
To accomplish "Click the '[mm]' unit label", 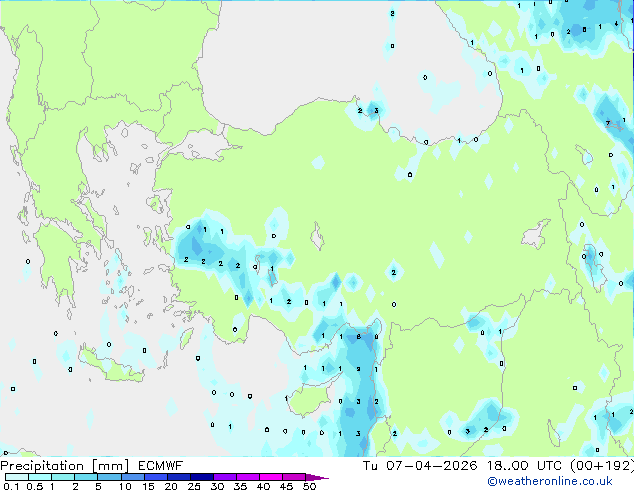I will click(x=110, y=466).
